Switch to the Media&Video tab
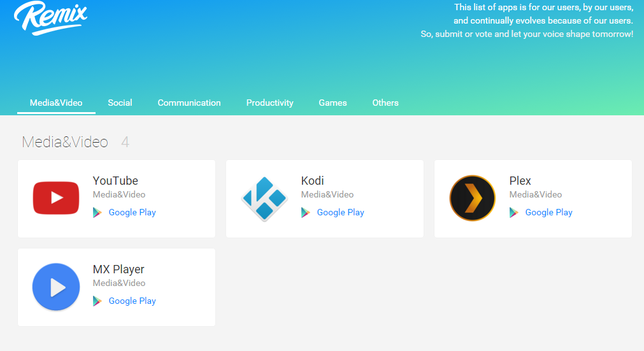The height and width of the screenshot is (351, 644). click(x=56, y=103)
